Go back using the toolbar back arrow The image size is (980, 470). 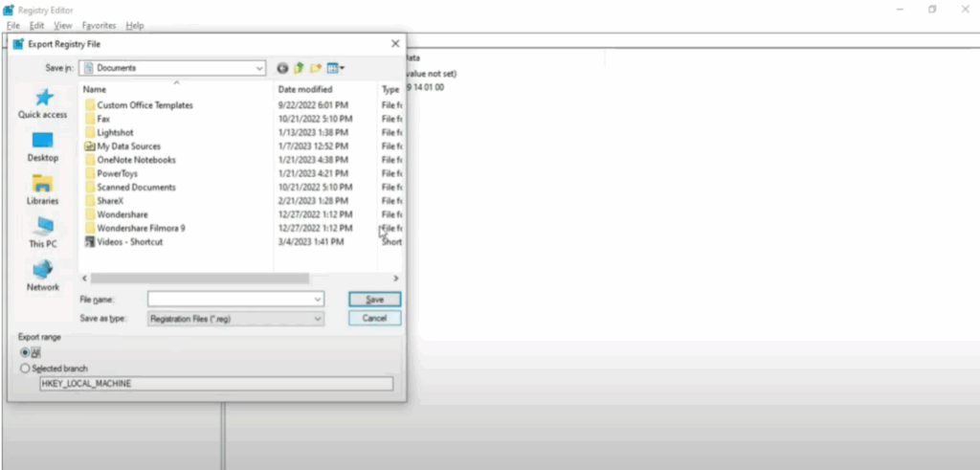pos(282,68)
